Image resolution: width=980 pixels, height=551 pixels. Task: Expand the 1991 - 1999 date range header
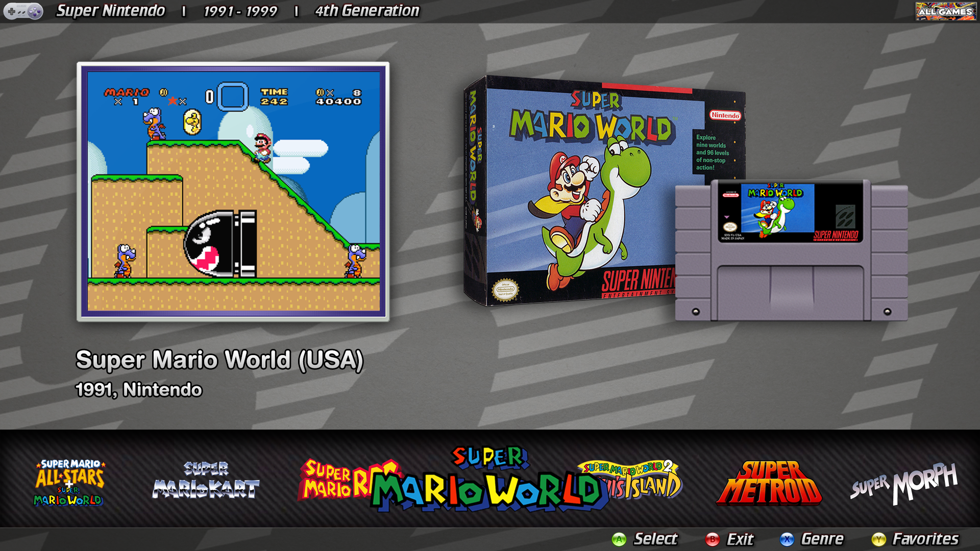(240, 10)
